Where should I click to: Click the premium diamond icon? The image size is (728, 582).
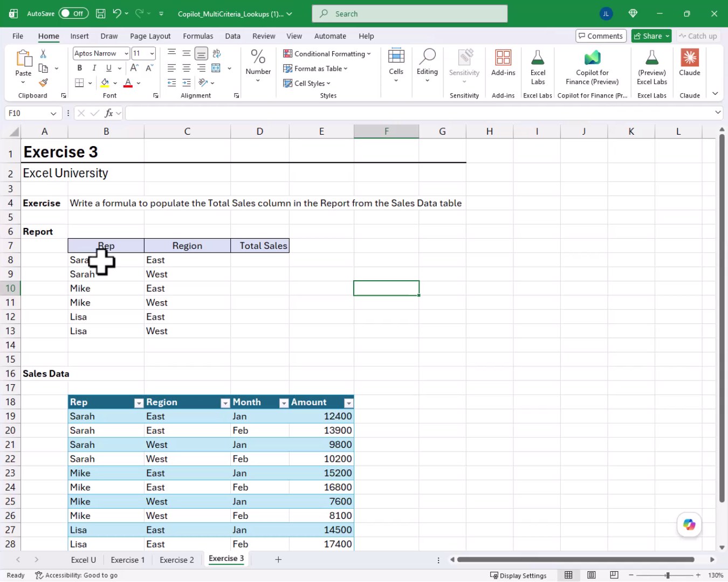point(633,13)
